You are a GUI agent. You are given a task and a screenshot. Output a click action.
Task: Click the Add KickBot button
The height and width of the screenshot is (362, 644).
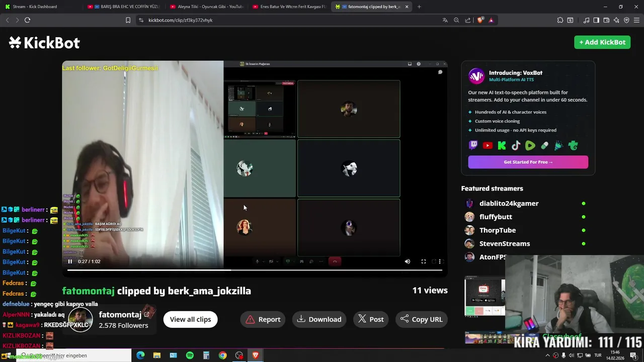click(x=602, y=42)
